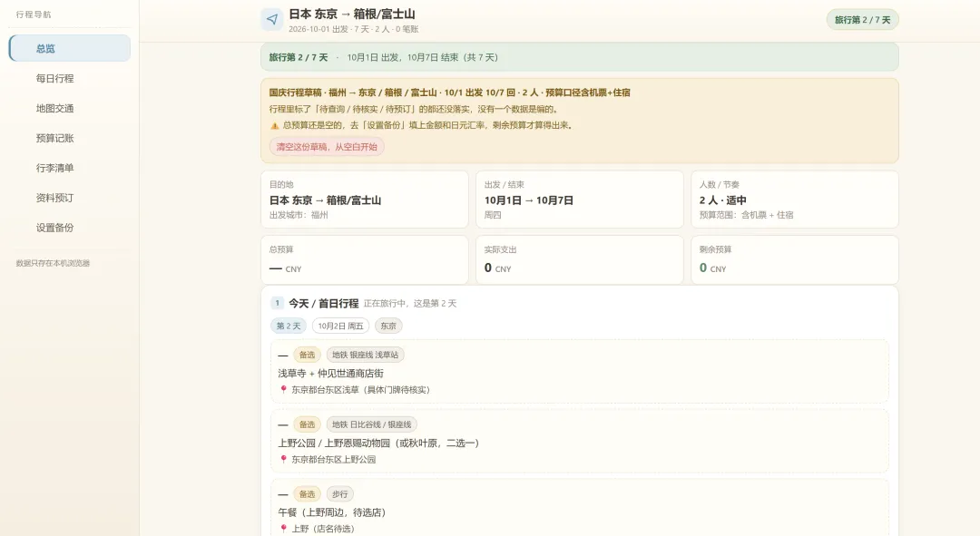This screenshot has height=536, width=980.
Task: Open the 上野公园 / 上野恩赐动物园 entry
Action: (579, 441)
